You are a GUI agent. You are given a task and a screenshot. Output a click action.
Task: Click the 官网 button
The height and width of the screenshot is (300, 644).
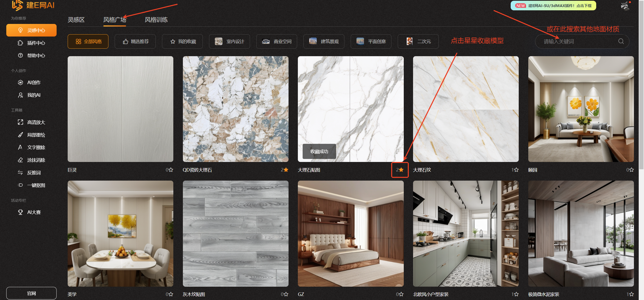click(x=31, y=293)
